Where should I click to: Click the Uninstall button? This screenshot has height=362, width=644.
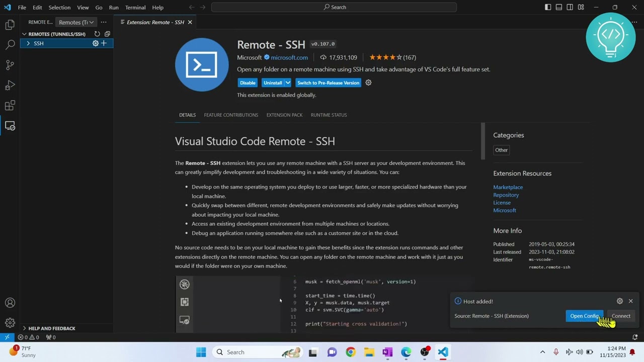pyautogui.click(x=273, y=82)
